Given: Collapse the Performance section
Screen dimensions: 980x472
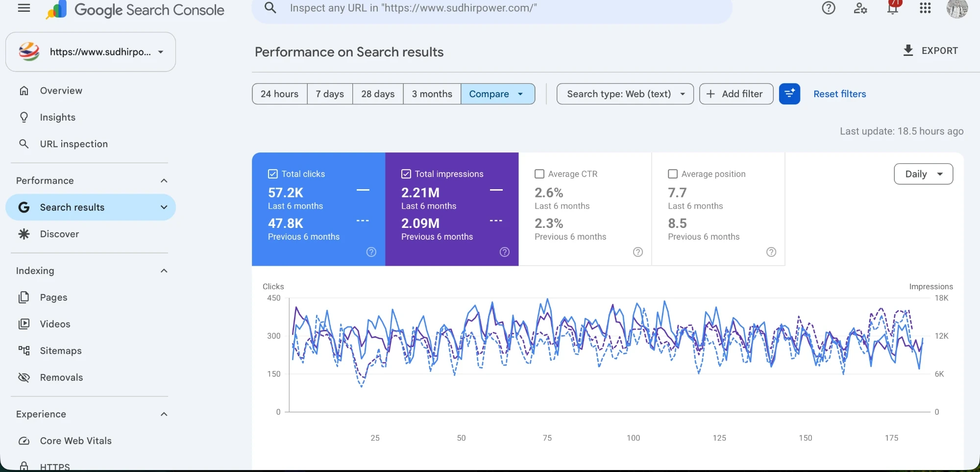Looking at the screenshot, I should click(x=164, y=181).
